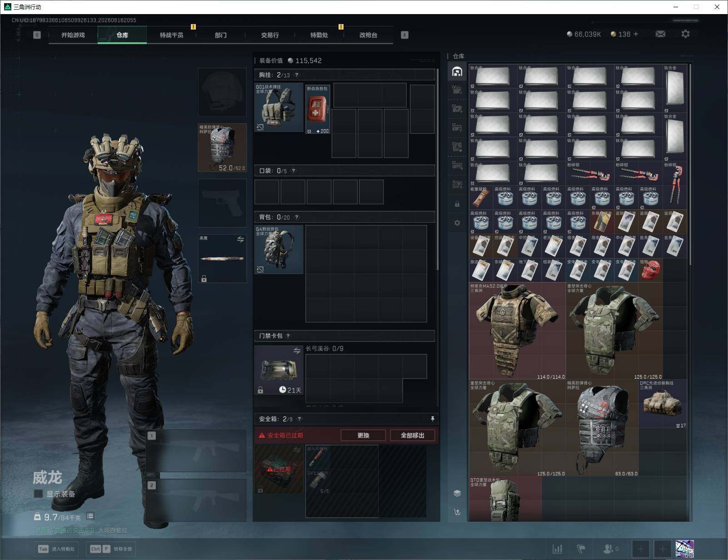Click primary weapon slot 2
The width and height of the screenshot is (728, 560).
pyautogui.click(x=196, y=500)
